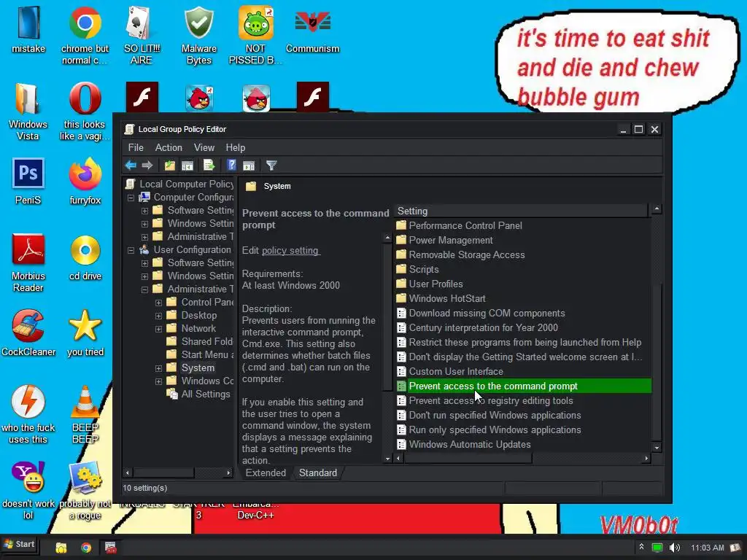Click the volume speaker tray icon
Screen dimensions: 747x560
click(x=675, y=548)
